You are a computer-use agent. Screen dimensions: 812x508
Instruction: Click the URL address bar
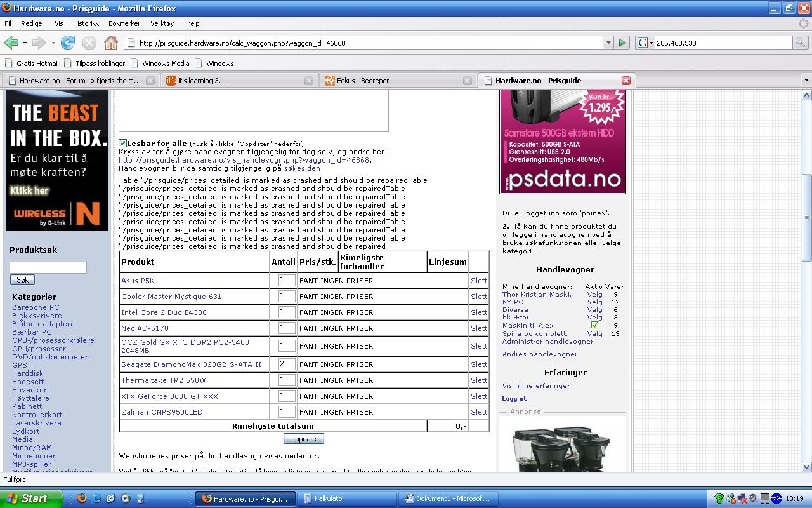[364, 43]
